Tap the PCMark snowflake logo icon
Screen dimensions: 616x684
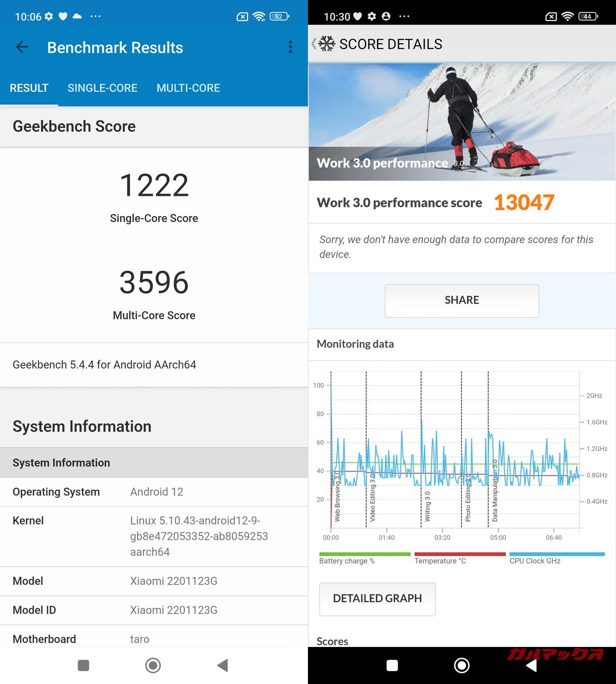click(327, 44)
